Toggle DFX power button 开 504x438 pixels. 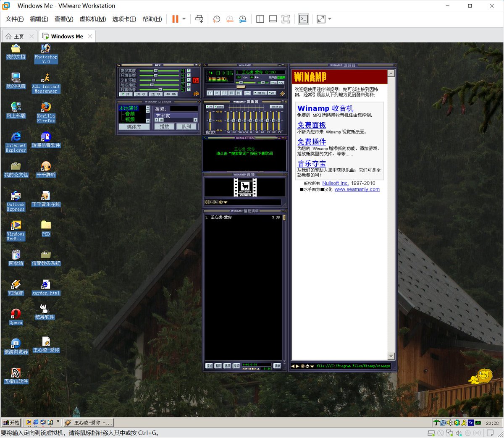(x=126, y=94)
